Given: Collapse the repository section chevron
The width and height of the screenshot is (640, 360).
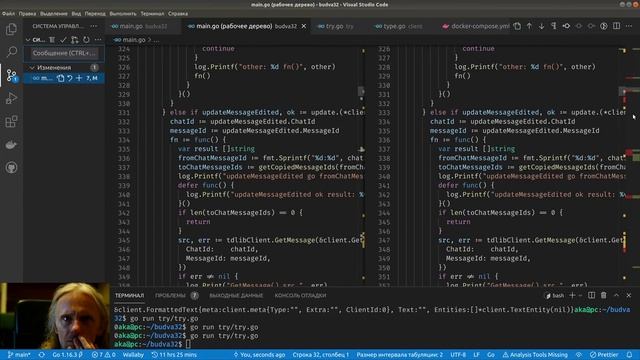Looking at the screenshot, I should (x=28, y=40).
